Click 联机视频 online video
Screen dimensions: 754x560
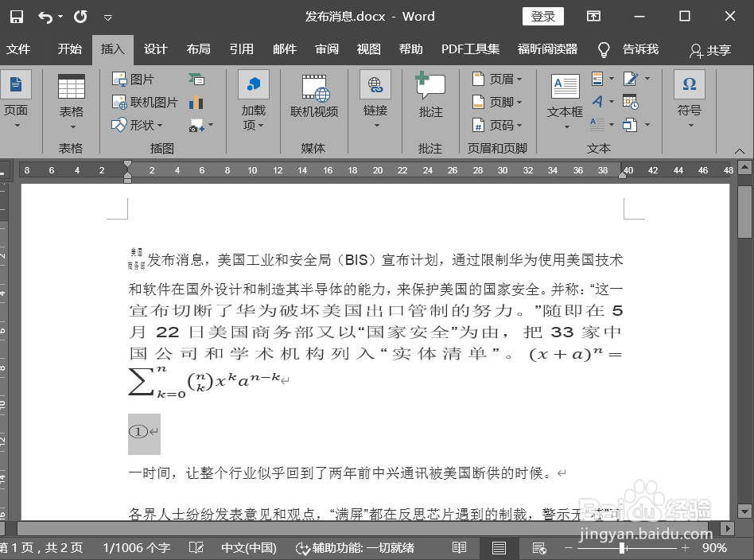(x=314, y=97)
